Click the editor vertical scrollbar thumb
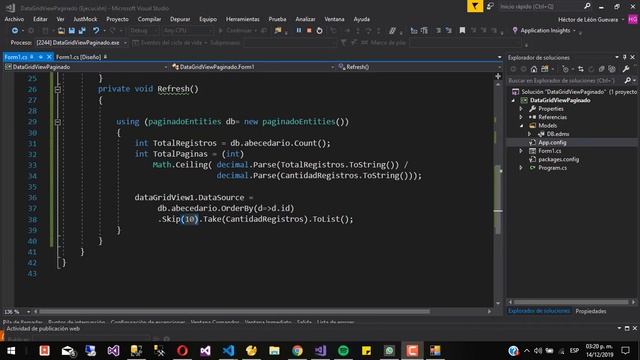This screenshot has width=640, height=360. click(x=498, y=200)
